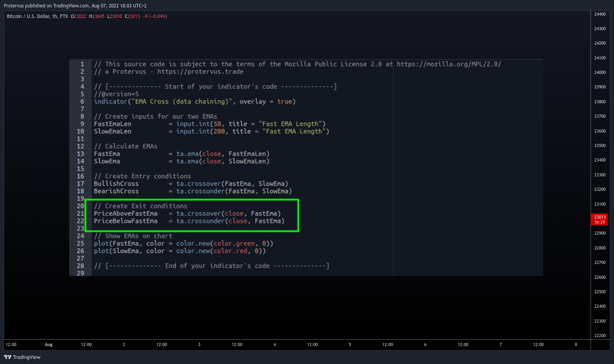This screenshot has width=614, height=364.
Task: Click the 22900 price axis label
Action: [x=600, y=233]
